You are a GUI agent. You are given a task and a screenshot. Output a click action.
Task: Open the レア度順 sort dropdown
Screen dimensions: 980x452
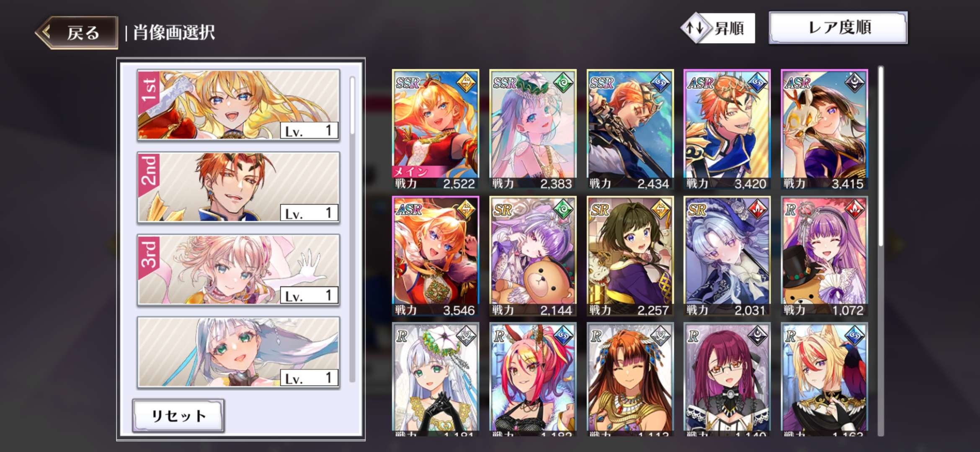coord(838,28)
